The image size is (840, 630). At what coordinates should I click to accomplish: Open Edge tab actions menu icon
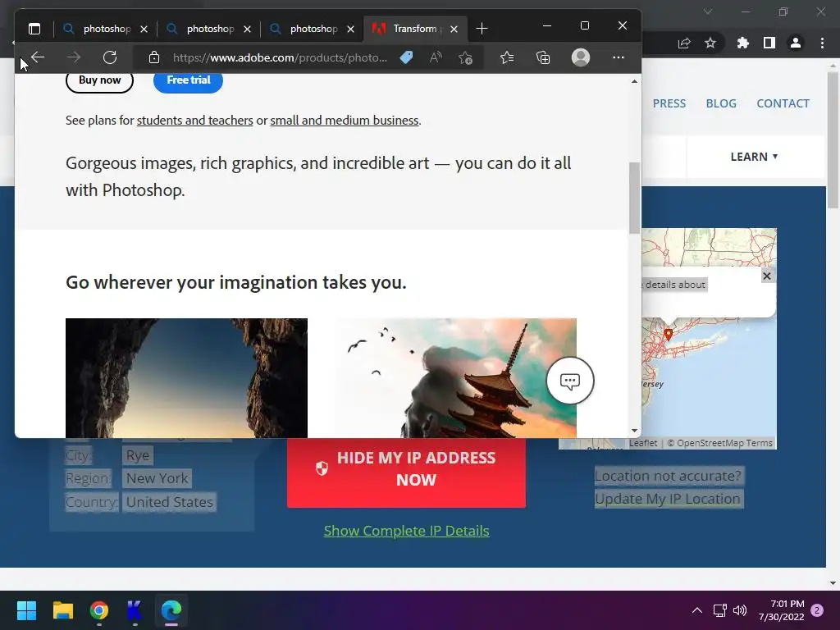(x=34, y=29)
